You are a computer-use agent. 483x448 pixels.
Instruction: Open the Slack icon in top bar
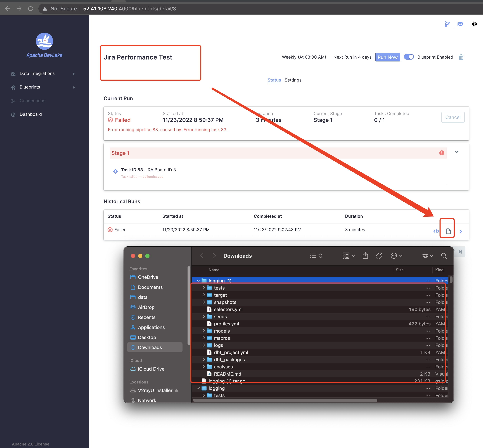pyautogui.click(x=474, y=24)
